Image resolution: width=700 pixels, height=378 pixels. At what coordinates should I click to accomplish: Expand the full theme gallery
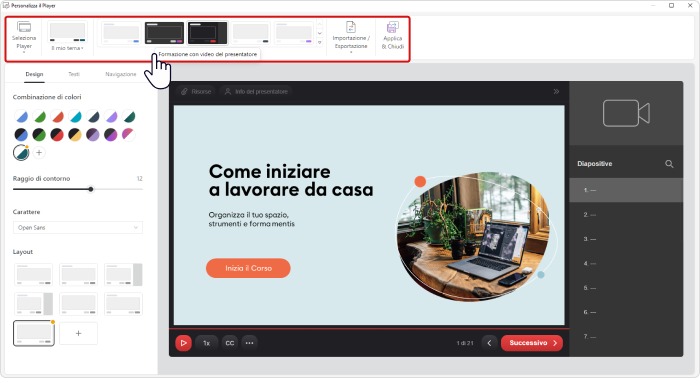point(320,42)
